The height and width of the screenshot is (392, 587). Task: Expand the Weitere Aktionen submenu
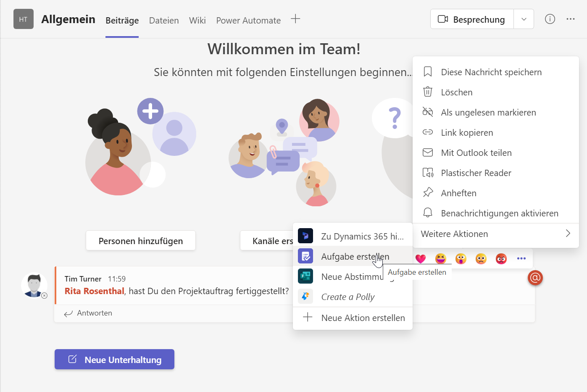tap(496, 234)
